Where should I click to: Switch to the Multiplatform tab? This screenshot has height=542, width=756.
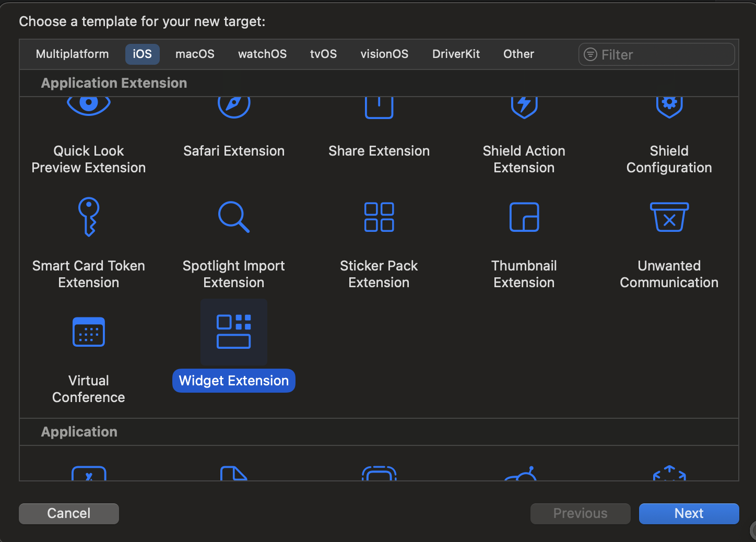click(72, 54)
